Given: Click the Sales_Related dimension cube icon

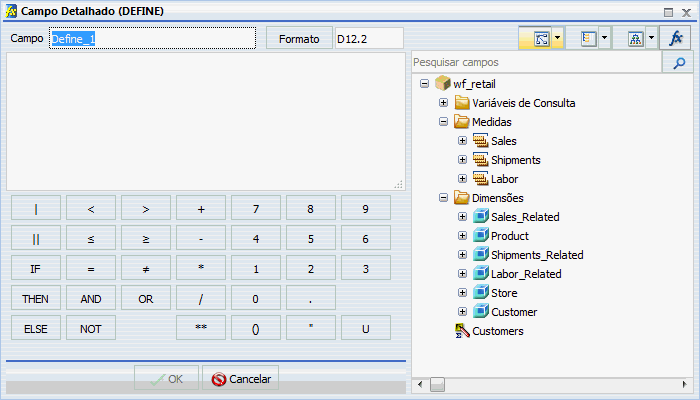Looking at the screenshot, I should tap(481, 217).
